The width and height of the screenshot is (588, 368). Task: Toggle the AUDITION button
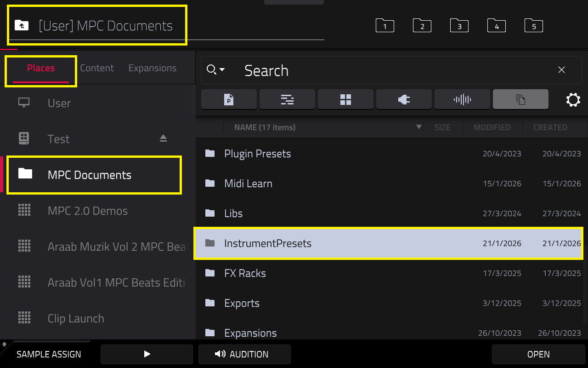pyautogui.click(x=244, y=354)
